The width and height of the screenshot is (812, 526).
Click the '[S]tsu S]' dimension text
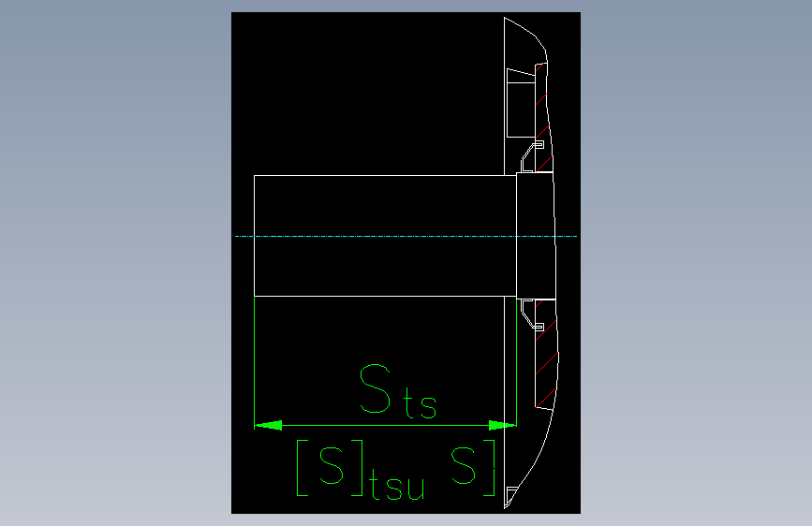click(x=396, y=470)
